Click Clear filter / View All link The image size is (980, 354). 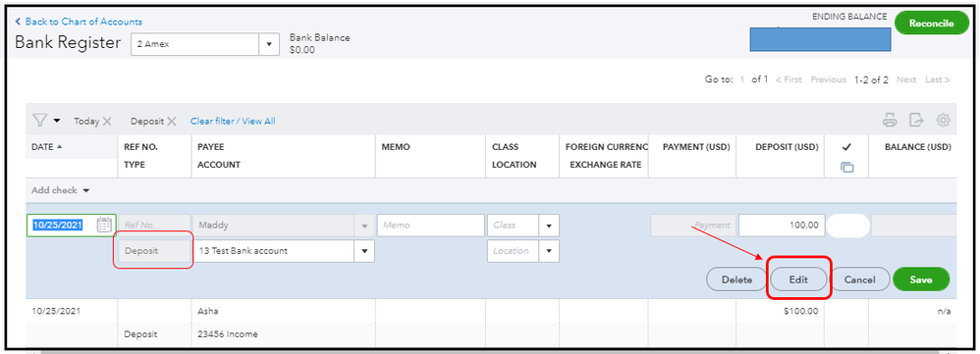pyautogui.click(x=233, y=122)
